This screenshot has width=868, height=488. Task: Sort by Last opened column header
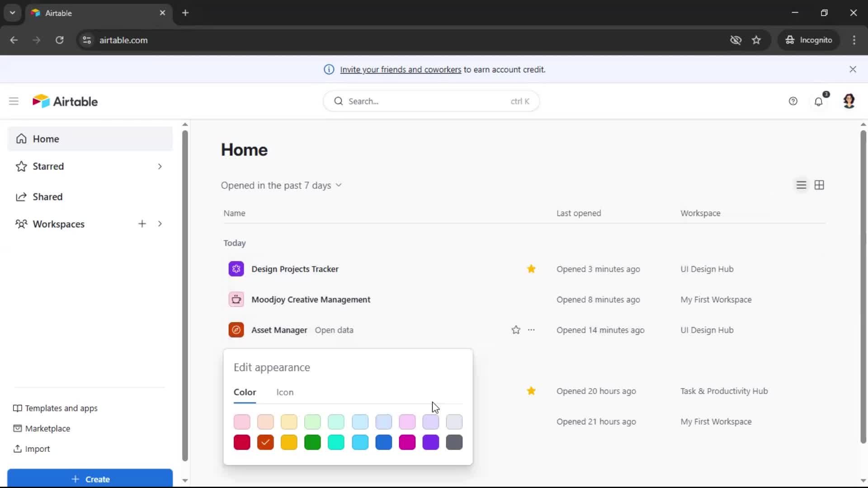tap(579, 213)
